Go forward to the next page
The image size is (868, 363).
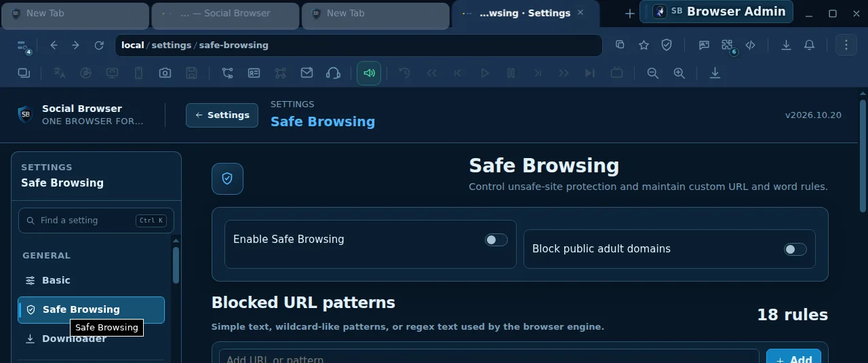click(75, 45)
